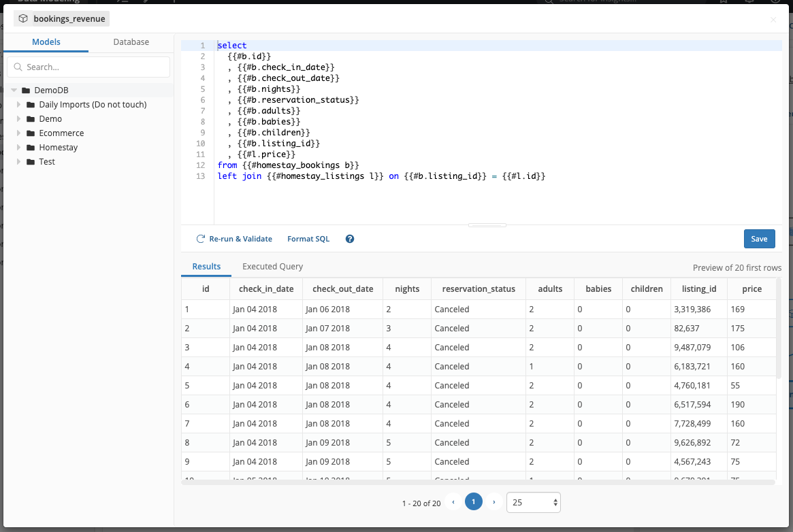Expand the Test folder arrow
The width and height of the screenshot is (793, 532).
click(x=19, y=162)
